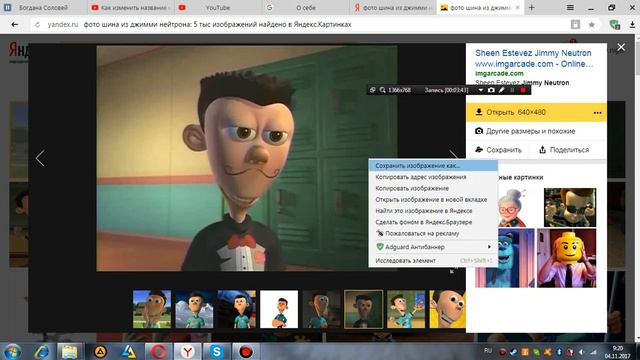The width and height of the screenshot is (640, 360).
Task: Close the image viewer with the X
Action: tap(621, 47)
